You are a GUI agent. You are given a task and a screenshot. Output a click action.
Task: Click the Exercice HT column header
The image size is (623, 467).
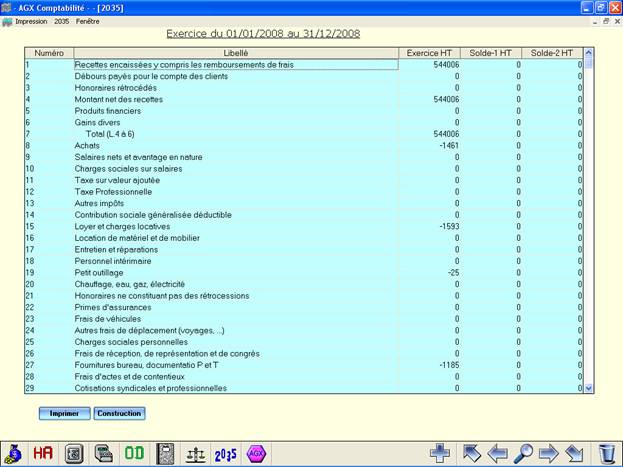[430, 52]
